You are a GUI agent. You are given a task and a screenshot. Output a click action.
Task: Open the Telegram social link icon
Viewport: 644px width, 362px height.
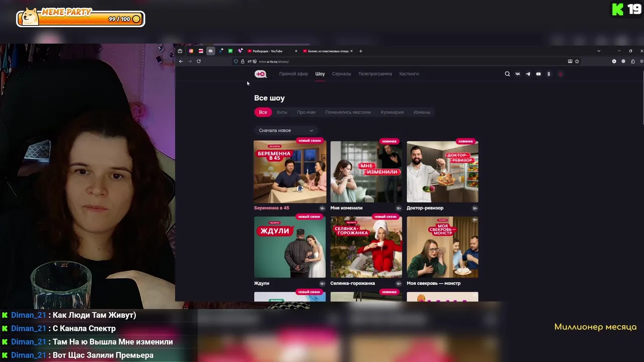pos(528,74)
